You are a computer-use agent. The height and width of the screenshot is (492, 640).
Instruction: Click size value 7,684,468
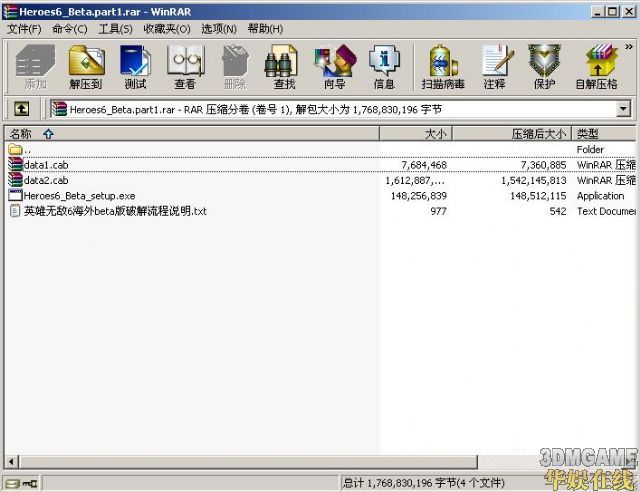tap(424, 165)
